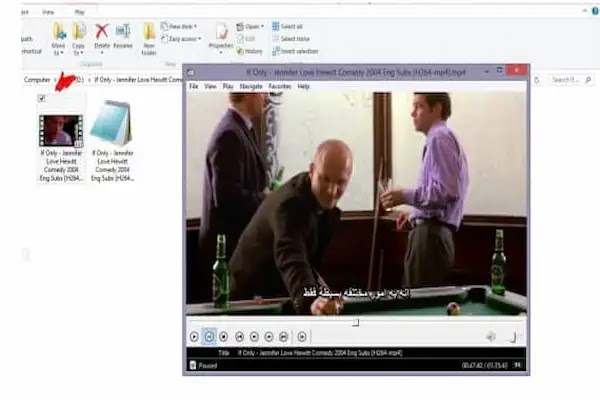Image resolution: width=600 pixels, height=400 pixels.
Task: Click the highlighted Pause button in player
Action: click(209, 336)
